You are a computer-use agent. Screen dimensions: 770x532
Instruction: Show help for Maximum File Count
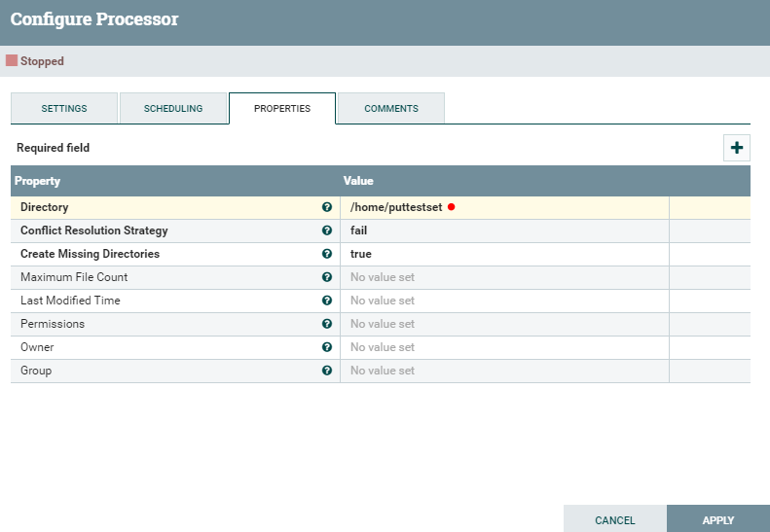click(326, 277)
